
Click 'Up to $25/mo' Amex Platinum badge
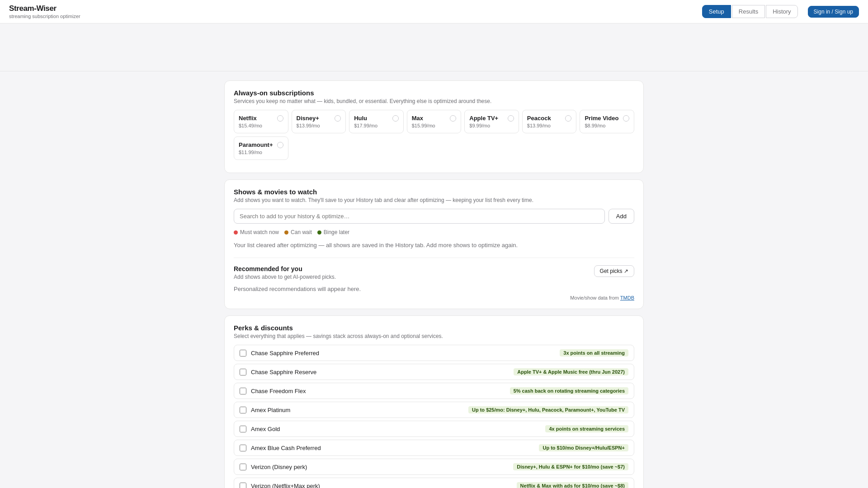pyautogui.click(x=548, y=410)
